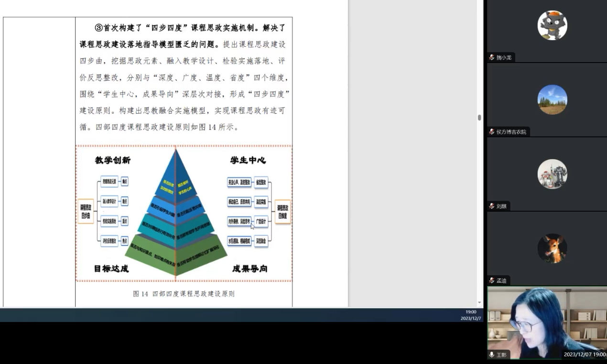The width and height of the screenshot is (607, 364).
Task: Click the participant name label 刘麒
Action: (x=501, y=206)
